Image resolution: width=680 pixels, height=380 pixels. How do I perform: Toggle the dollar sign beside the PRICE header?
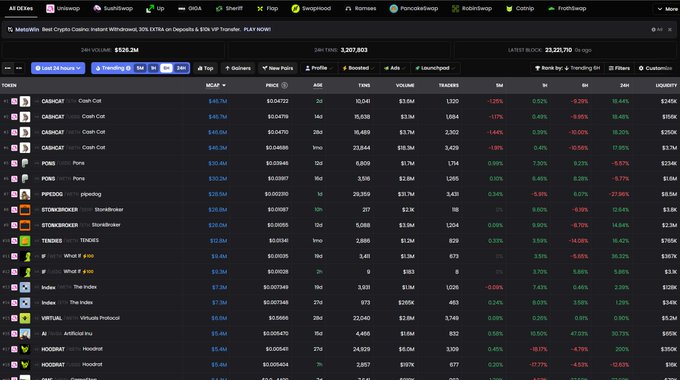[284, 85]
